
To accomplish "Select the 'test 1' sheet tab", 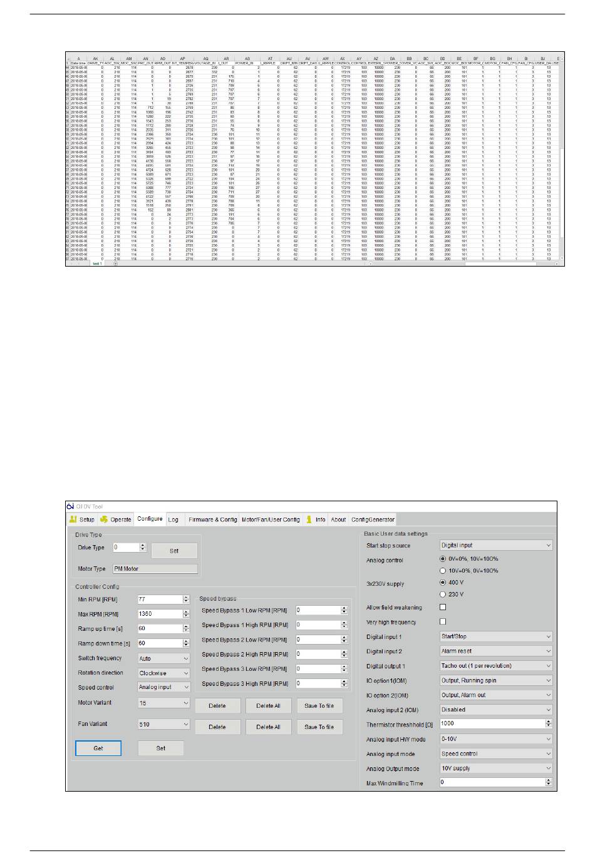I will pos(97,263).
